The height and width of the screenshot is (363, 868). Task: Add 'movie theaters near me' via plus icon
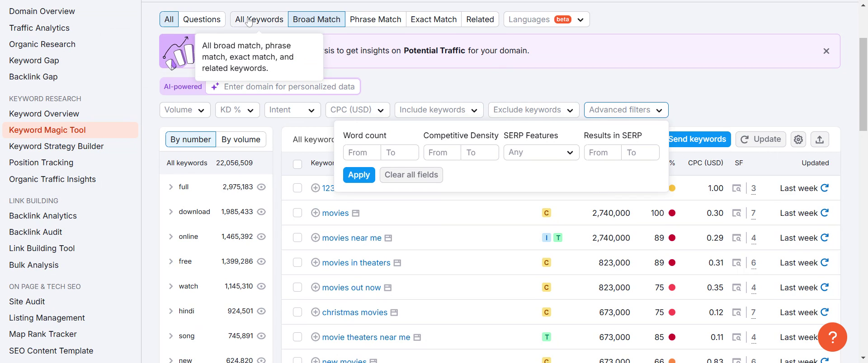click(x=316, y=337)
